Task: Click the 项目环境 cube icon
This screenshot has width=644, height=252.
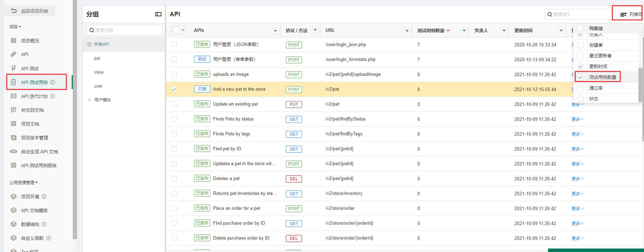Action: tap(14, 196)
